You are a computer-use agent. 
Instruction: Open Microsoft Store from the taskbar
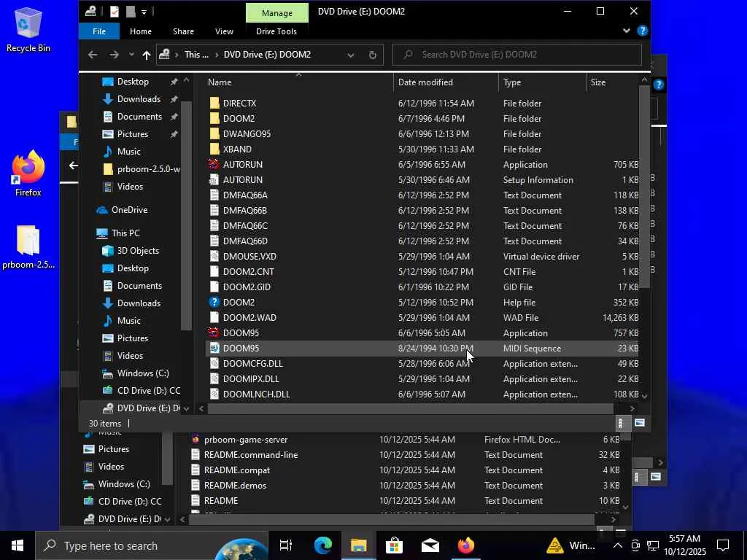pyautogui.click(x=395, y=545)
